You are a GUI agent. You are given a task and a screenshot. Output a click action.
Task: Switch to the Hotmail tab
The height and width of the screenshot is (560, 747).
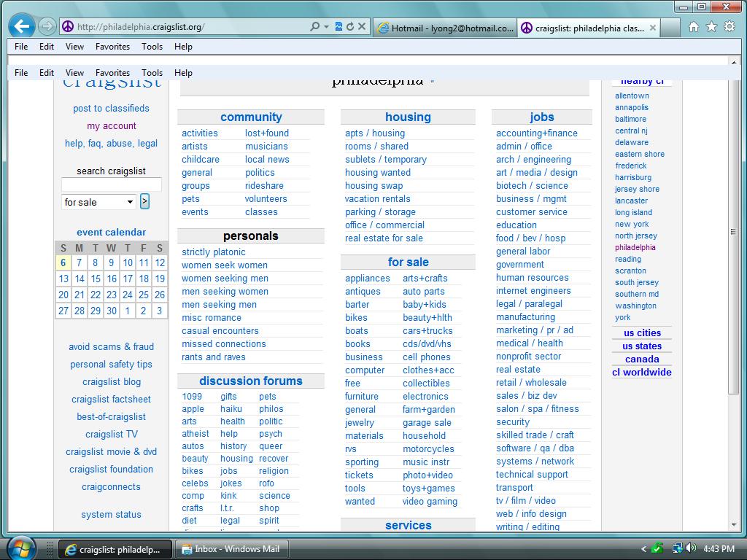(446, 28)
